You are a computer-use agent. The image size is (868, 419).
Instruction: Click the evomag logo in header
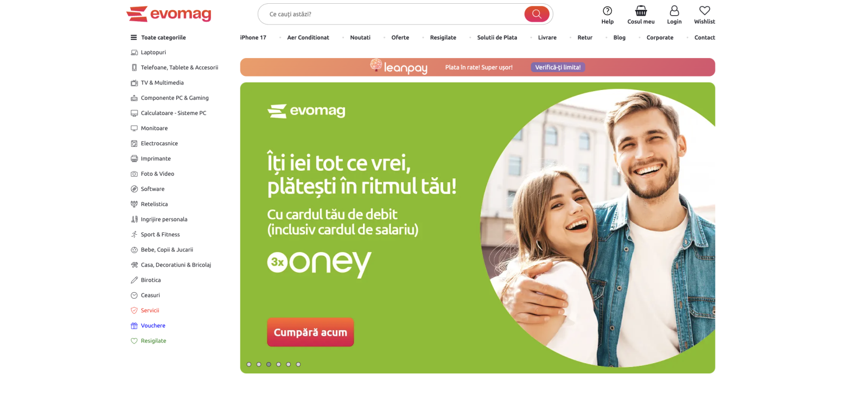tap(169, 14)
